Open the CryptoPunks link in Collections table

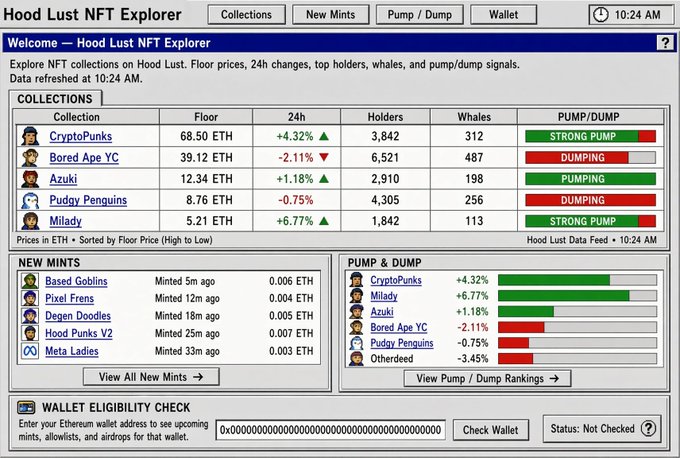click(81, 136)
